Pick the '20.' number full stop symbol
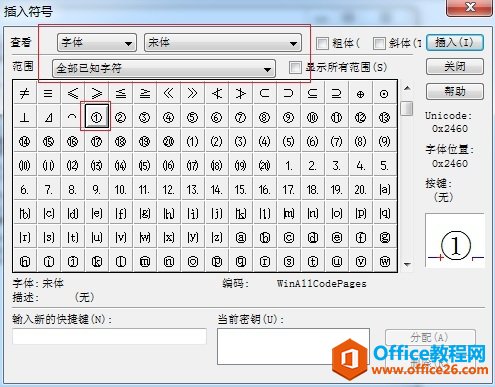The width and height of the screenshot is (495, 387). pos(360,189)
